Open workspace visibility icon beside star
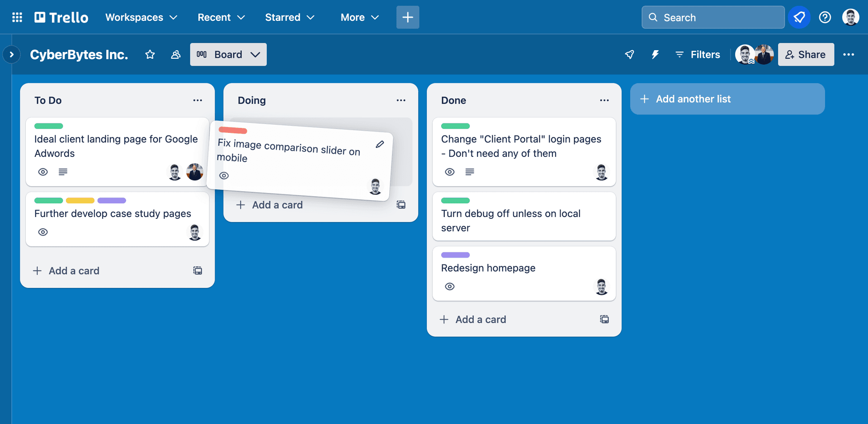Image resolution: width=868 pixels, height=424 pixels. point(176,55)
